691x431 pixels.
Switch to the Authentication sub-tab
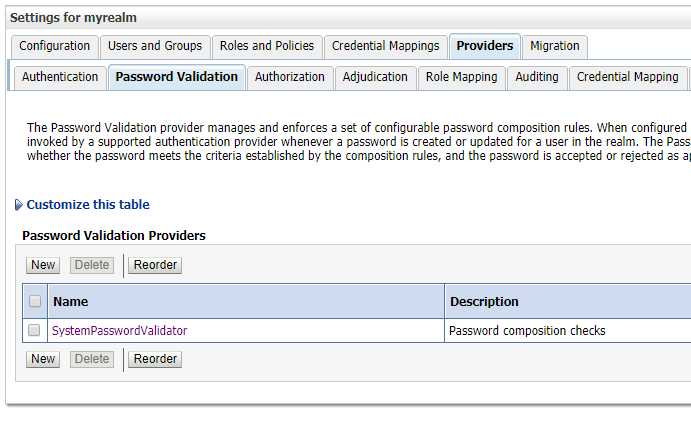coord(60,77)
